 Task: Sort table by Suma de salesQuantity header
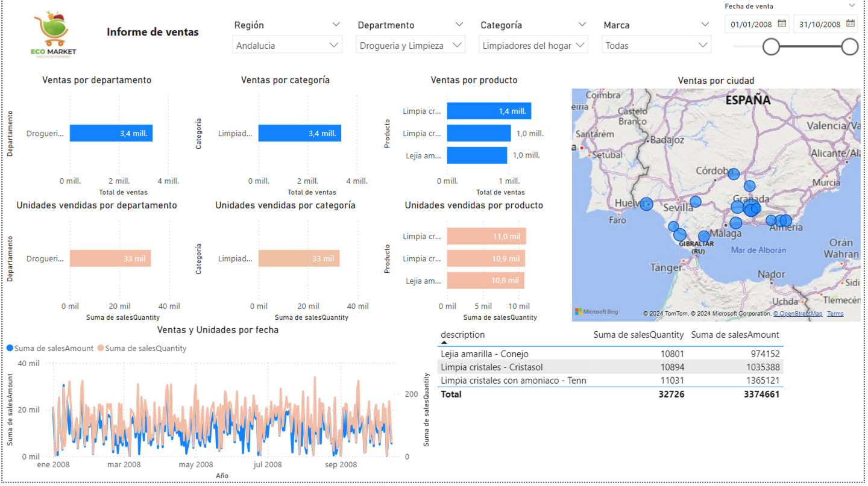point(638,335)
